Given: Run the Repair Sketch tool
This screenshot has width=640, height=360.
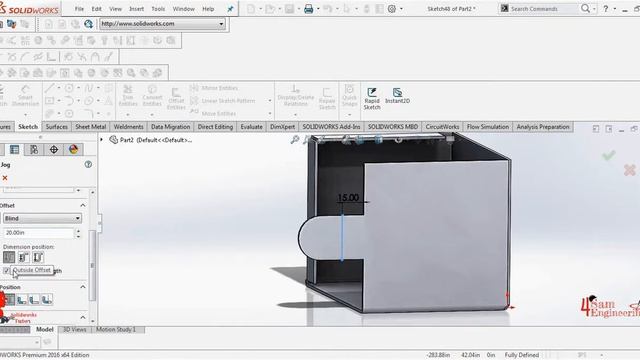Looking at the screenshot, I should pos(327,98).
